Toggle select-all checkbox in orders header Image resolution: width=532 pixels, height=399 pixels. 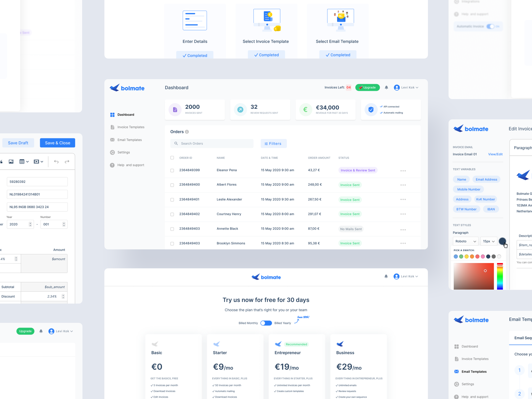tap(172, 158)
